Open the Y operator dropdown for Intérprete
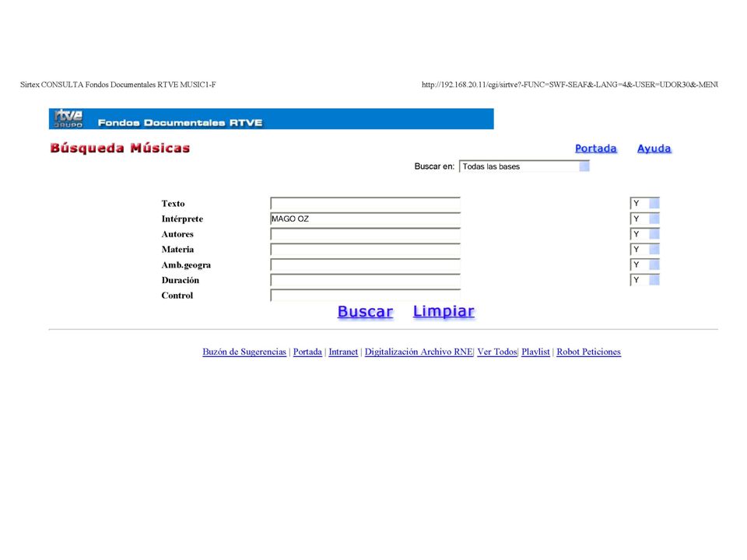Viewport: 747px width, 560px height. coord(644,219)
